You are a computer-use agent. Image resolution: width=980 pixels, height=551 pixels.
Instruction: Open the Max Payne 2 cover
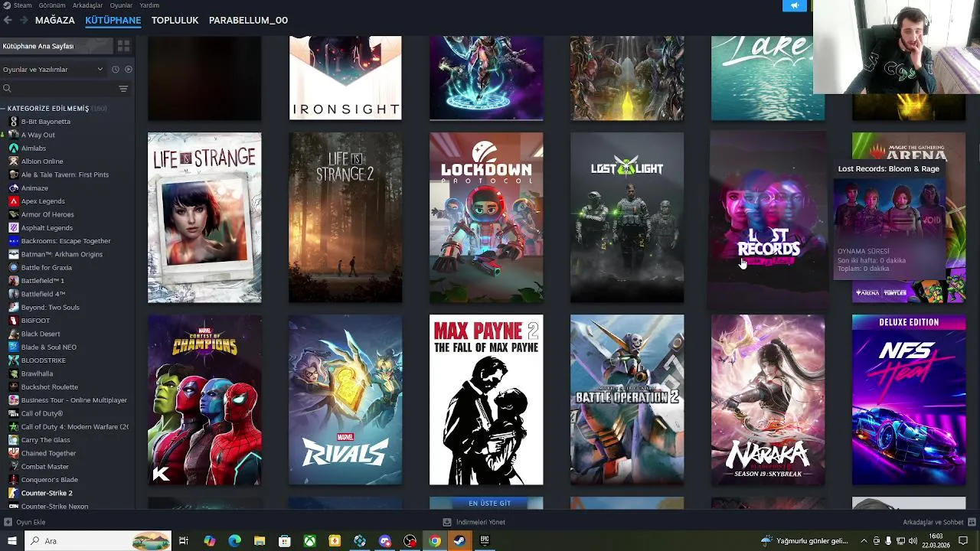(x=486, y=399)
